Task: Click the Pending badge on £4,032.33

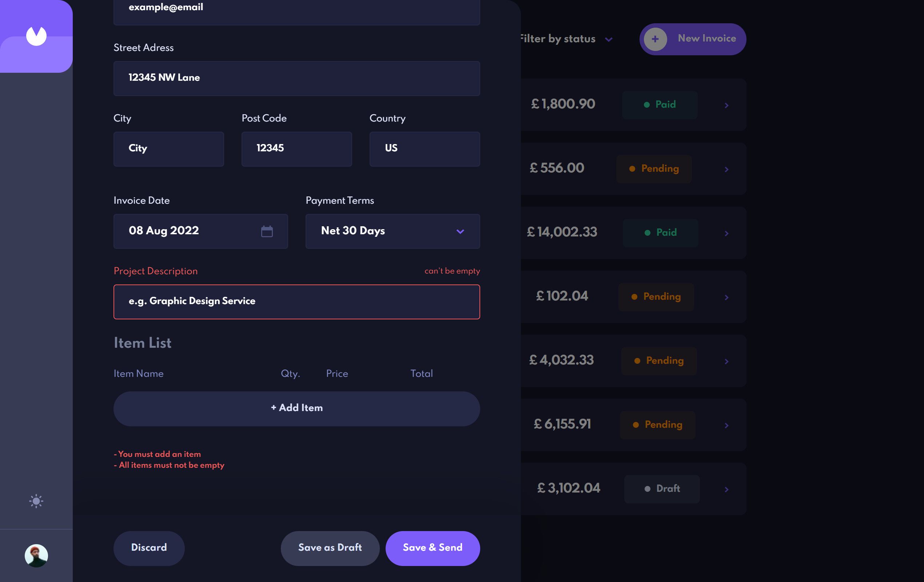Action: (658, 360)
